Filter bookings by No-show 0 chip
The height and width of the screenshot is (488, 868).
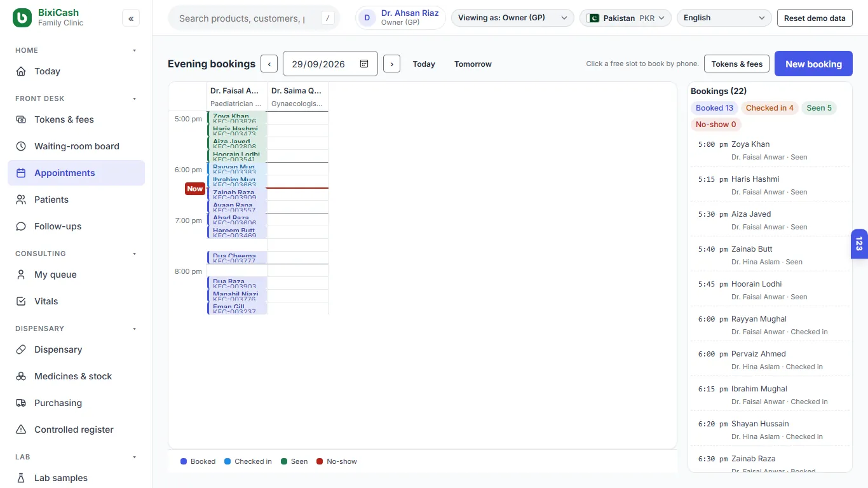[x=716, y=125]
